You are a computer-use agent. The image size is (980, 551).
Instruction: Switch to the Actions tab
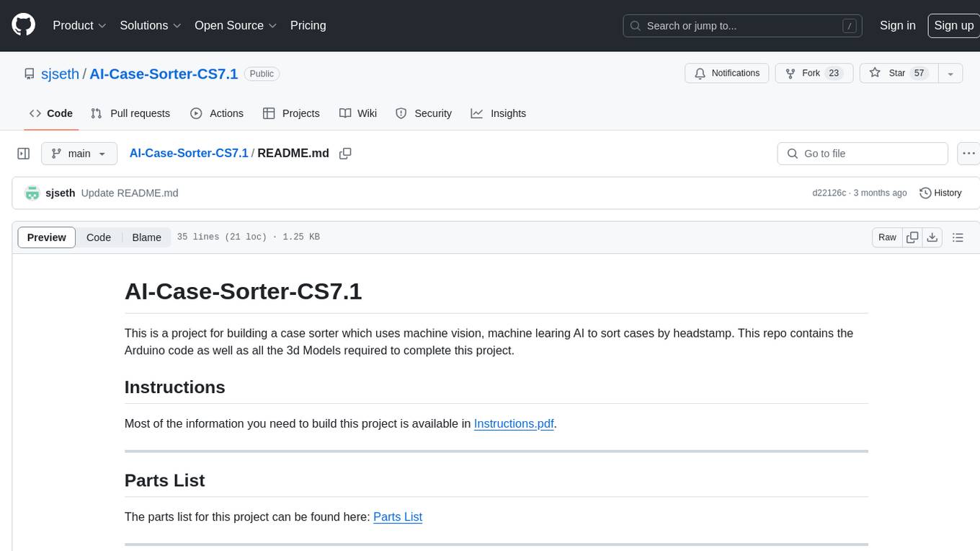pos(216,113)
